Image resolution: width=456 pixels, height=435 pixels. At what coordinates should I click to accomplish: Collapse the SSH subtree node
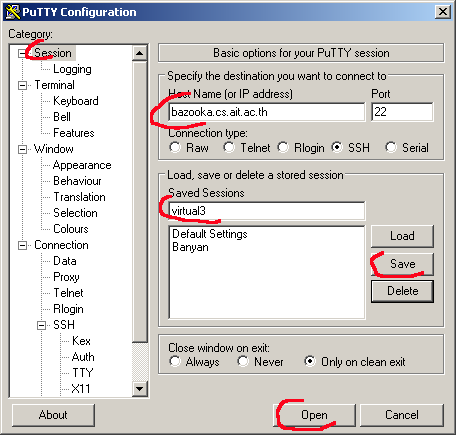pos(41,325)
